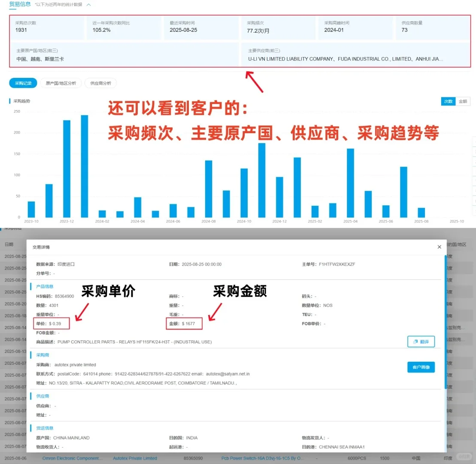Click the 2024-11 bar in chart
This screenshot has height=464, width=476.
262,180
